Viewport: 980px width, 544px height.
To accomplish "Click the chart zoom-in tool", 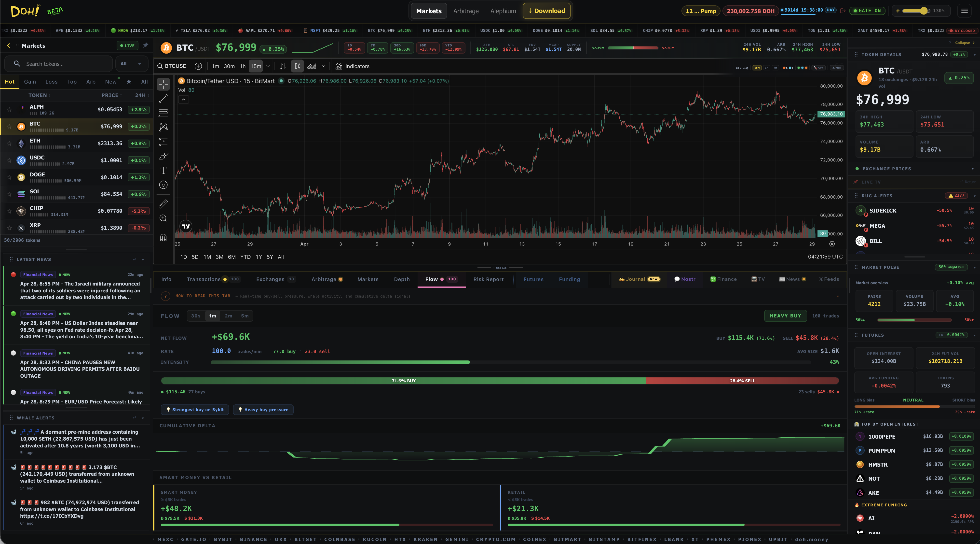I will point(163,218).
